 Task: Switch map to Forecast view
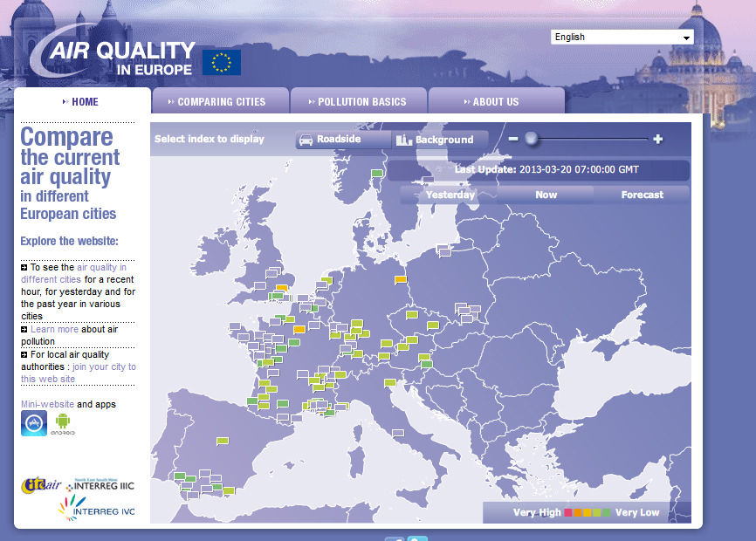click(x=642, y=195)
